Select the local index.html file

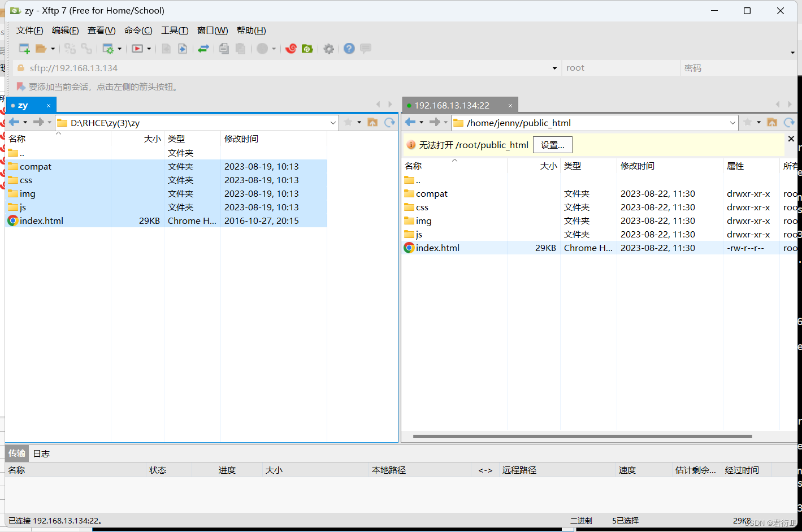[x=166, y=220]
